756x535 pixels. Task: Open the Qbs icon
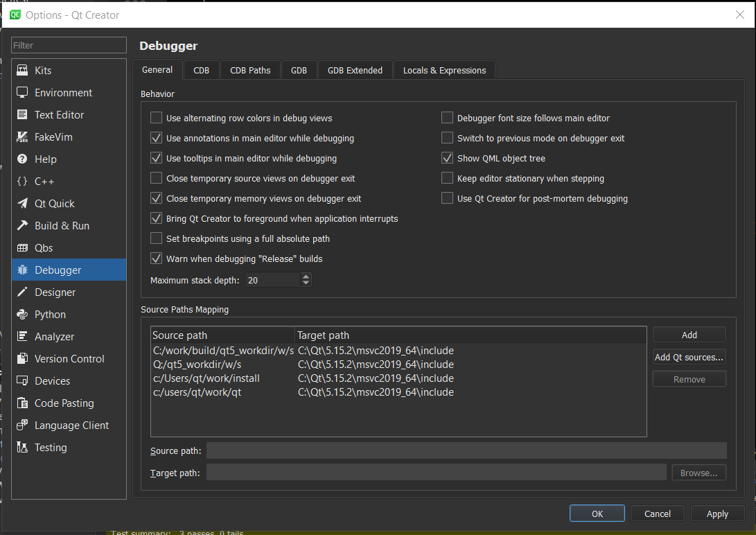tap(22, 247)
